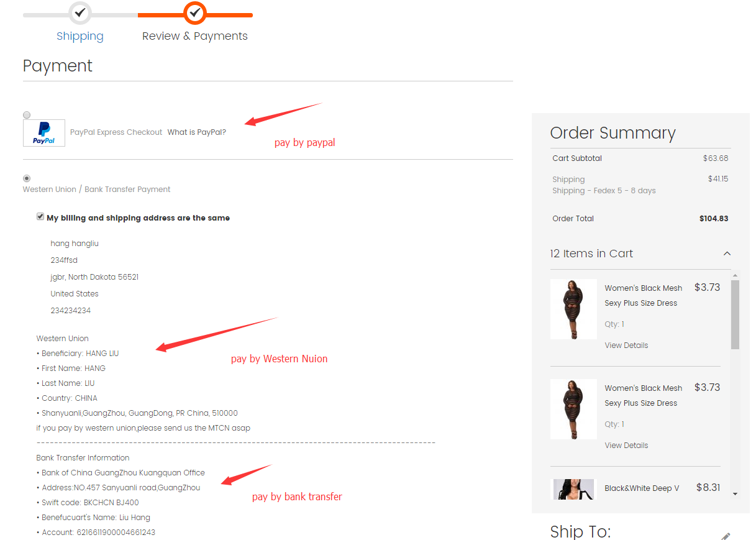The width and height of the screenshot is (756, 540).
Task: Click the PayPal Express Checkout label
Action: pos(116,132)
